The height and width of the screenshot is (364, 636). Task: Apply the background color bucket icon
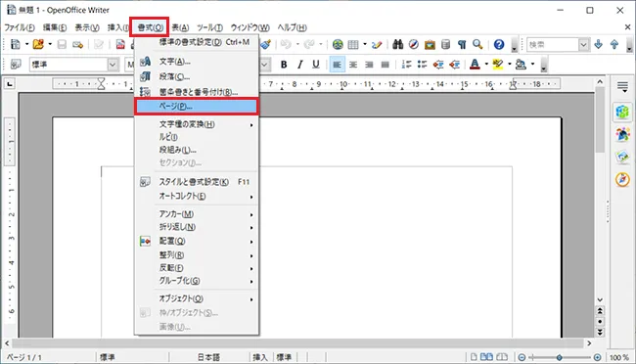521,65
